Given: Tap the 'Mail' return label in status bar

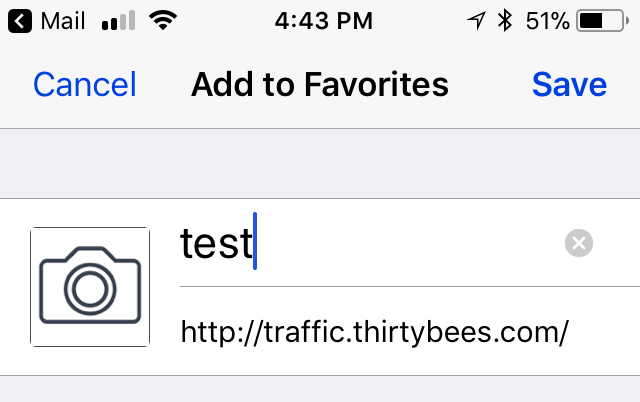Looking at the screenshot, I should pos(63,21).
